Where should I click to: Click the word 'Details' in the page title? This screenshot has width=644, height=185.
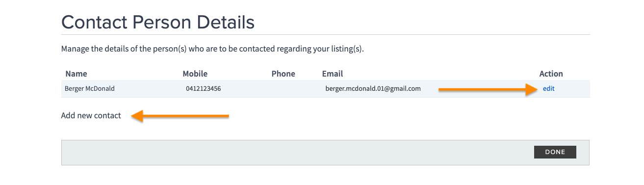[225, 23]
